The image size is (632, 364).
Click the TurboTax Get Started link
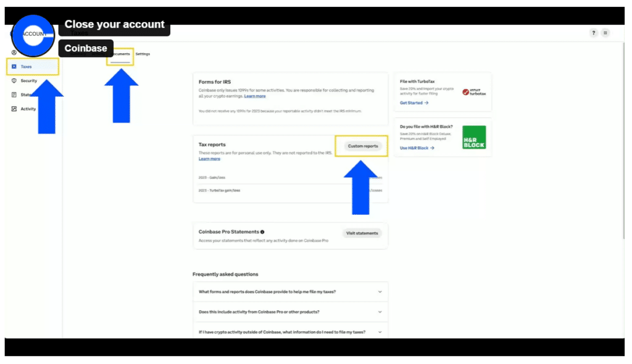[414, 103]
